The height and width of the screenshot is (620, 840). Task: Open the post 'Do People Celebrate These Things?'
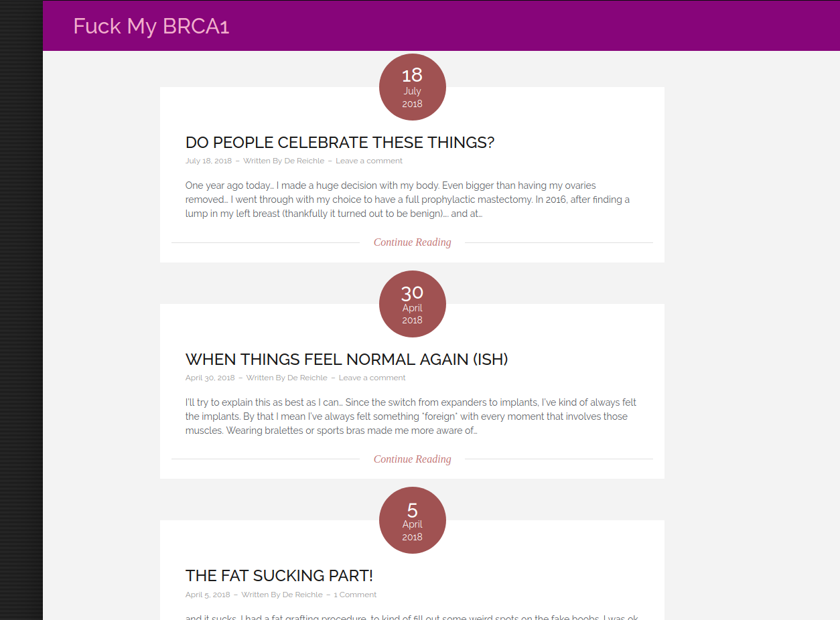340,143
